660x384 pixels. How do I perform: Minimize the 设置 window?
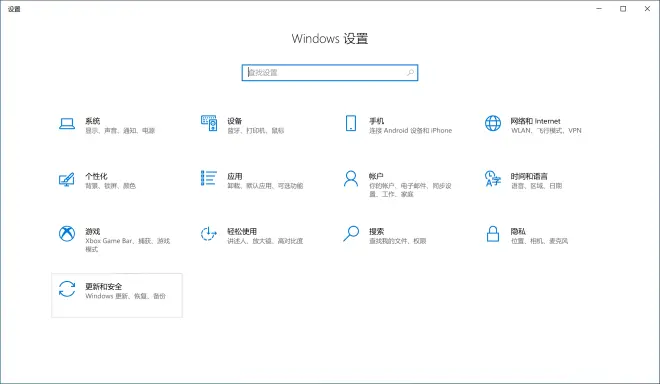click(x=599, y=8)
